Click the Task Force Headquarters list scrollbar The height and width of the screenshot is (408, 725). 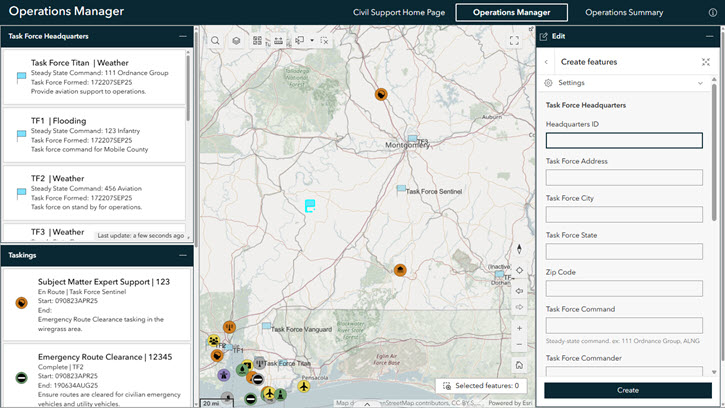(x=188, y=88)
